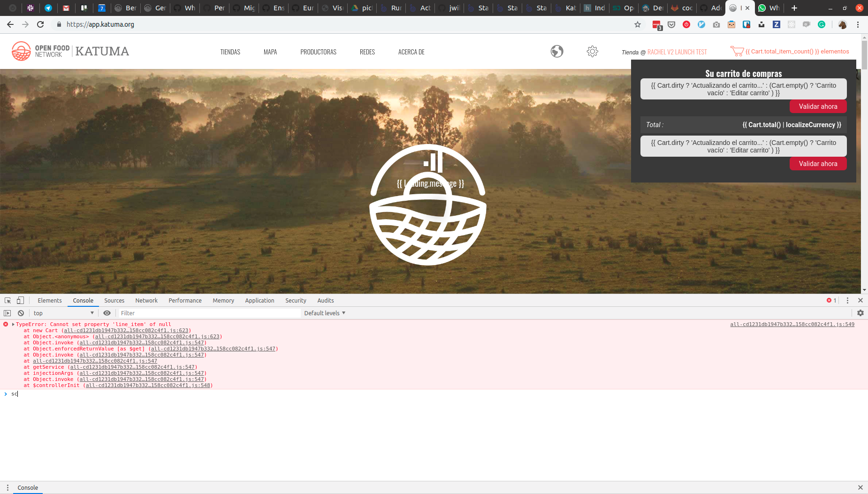Open DevTools customize three-dot menu
Viewport: 868px width, 494px height.
click(x=847, y=300)
